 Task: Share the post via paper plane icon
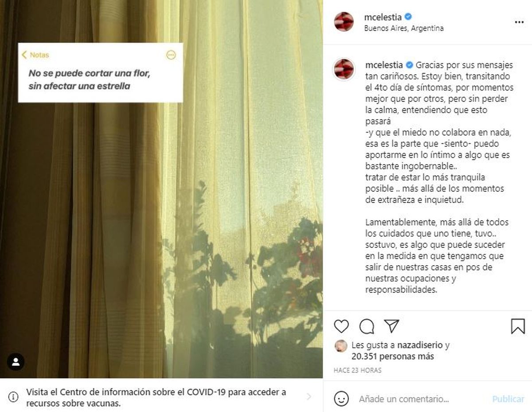point(391,326)
